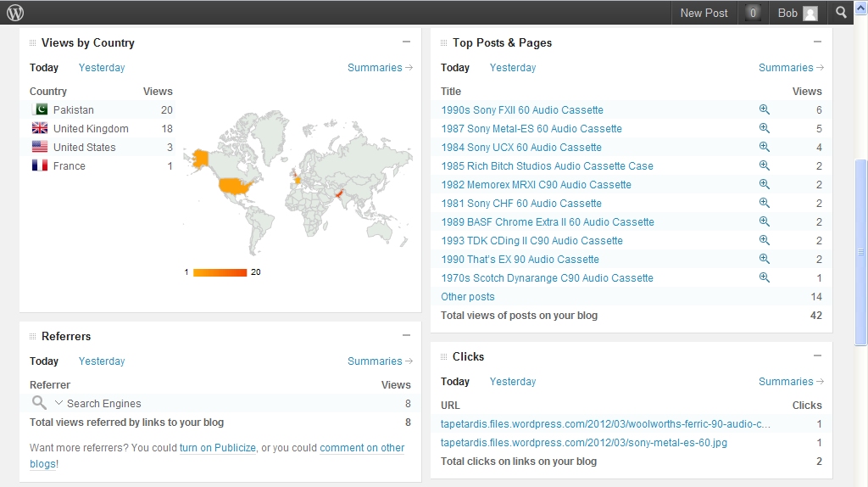This screenshot has height=487, width=868.
Task: Zoom stats for 1982 Memorex MRXI C90 post
Action: (x=765, y=184)
